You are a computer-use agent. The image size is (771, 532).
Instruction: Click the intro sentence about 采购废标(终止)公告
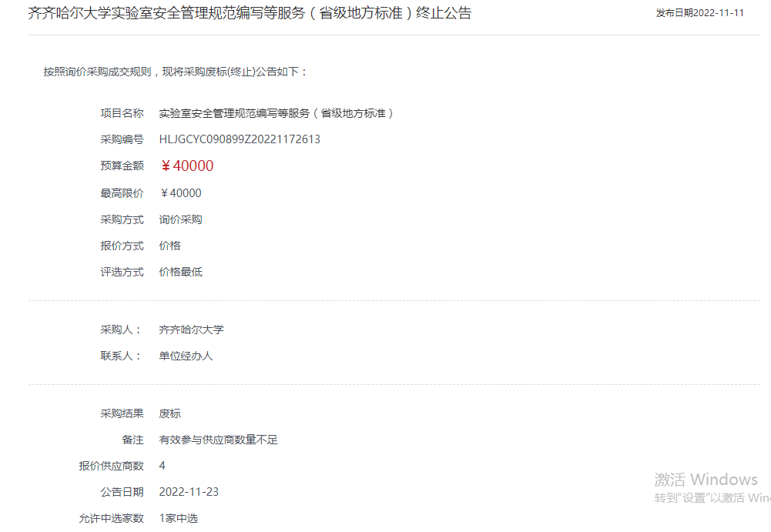click(176, 72)
